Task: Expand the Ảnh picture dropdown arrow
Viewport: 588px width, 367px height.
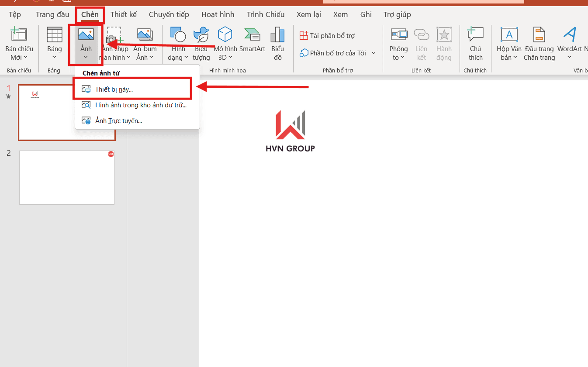Action: click(86, 57)
